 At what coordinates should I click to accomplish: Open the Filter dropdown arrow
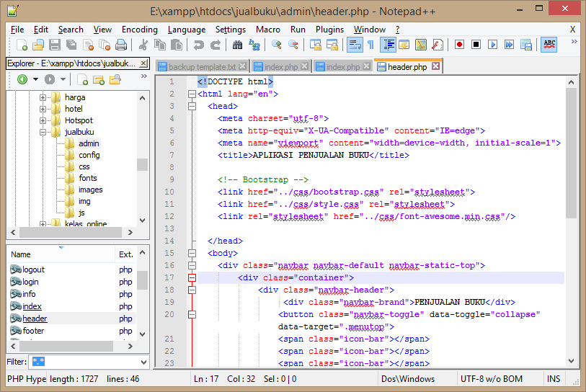[x=143, y=362]
